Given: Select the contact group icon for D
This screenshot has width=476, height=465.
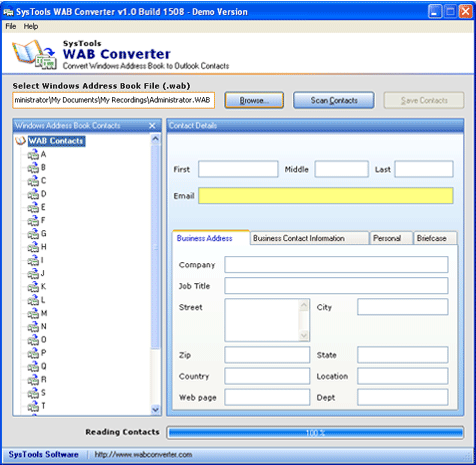Looking at the screenshot, I should (33, 194).
